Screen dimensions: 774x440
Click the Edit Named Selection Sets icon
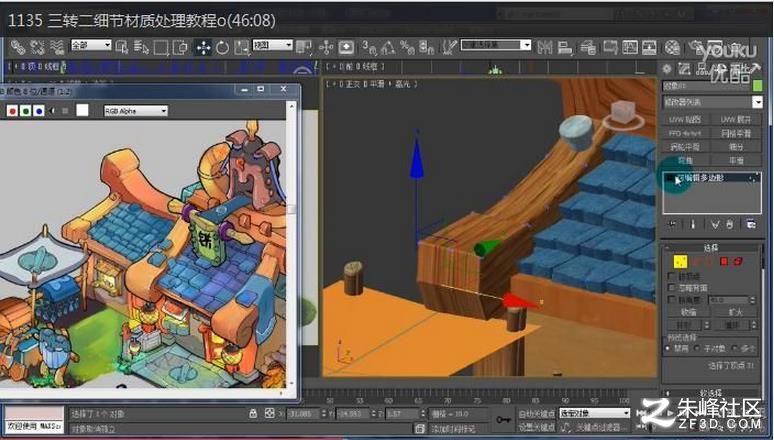449,47
